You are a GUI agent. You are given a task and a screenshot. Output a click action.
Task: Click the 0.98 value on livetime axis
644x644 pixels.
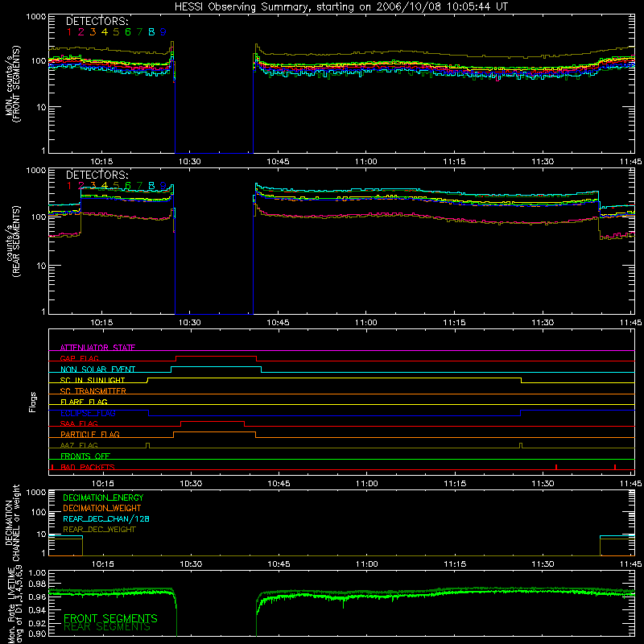[x=37, y=584]
